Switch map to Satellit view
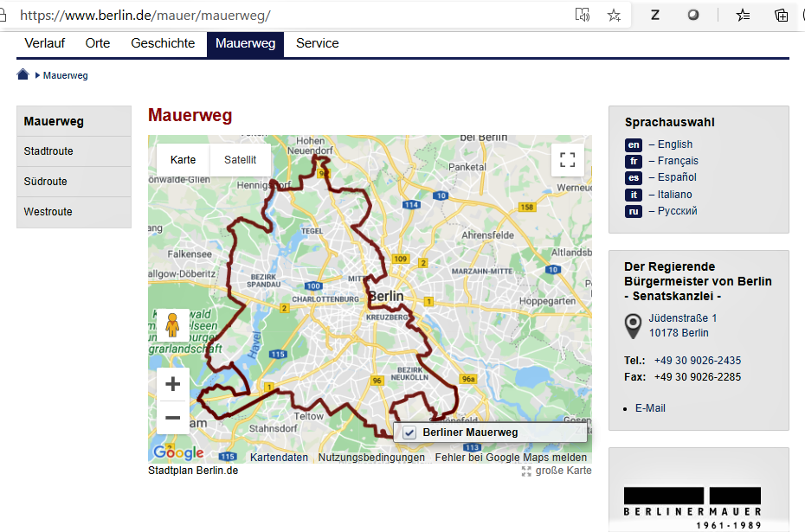 tap(240, 160)
